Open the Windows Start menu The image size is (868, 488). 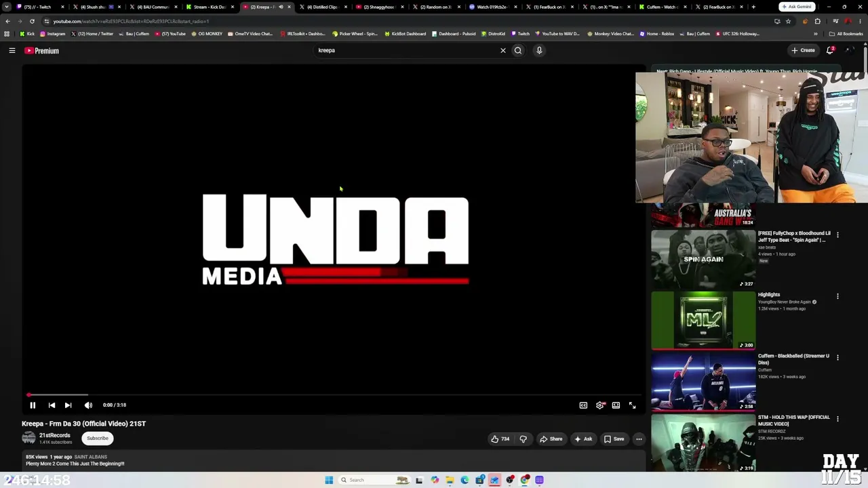click(x=329, y=480)
